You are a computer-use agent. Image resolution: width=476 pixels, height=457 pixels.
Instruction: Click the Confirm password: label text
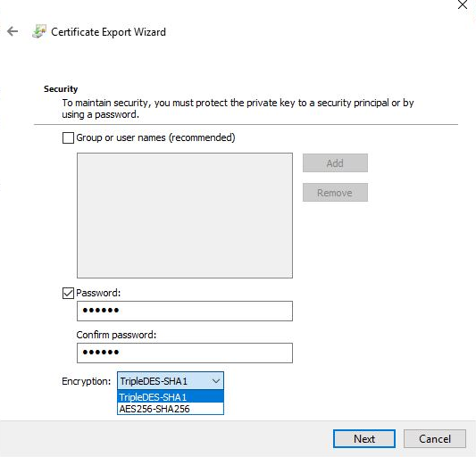click(x=116, y=335)
